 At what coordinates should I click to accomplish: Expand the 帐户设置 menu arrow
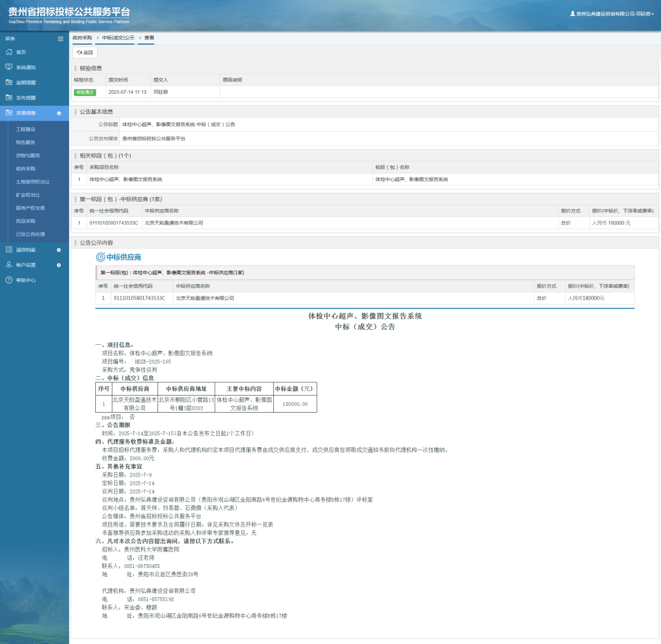pyautogui.click(x=59, y=265)
